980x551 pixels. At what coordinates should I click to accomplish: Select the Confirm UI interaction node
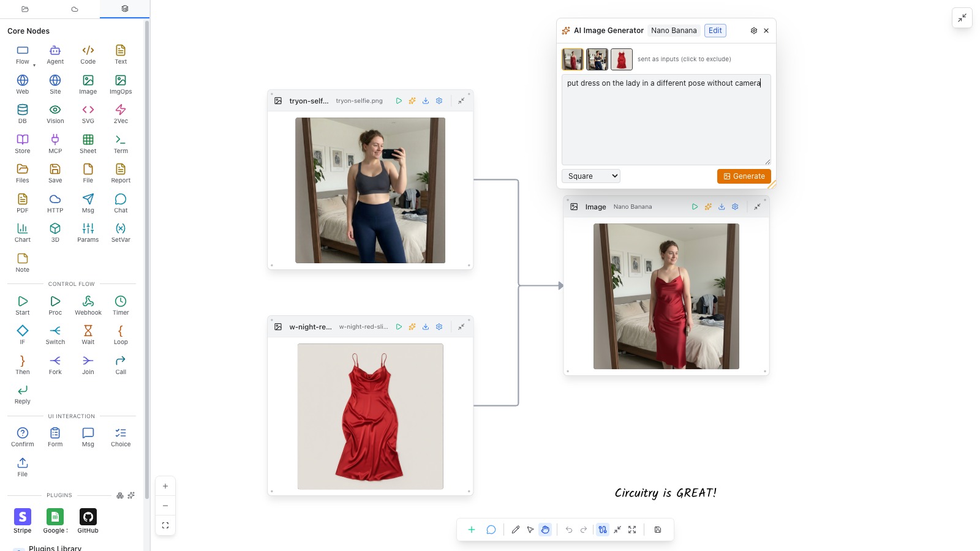23,437
